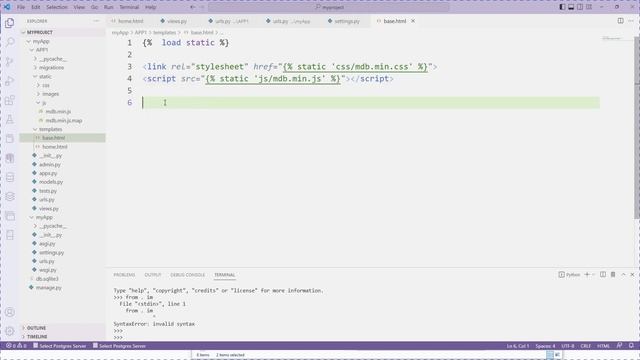
Task: Open the Terminal menu
Action: coord(129,7)
